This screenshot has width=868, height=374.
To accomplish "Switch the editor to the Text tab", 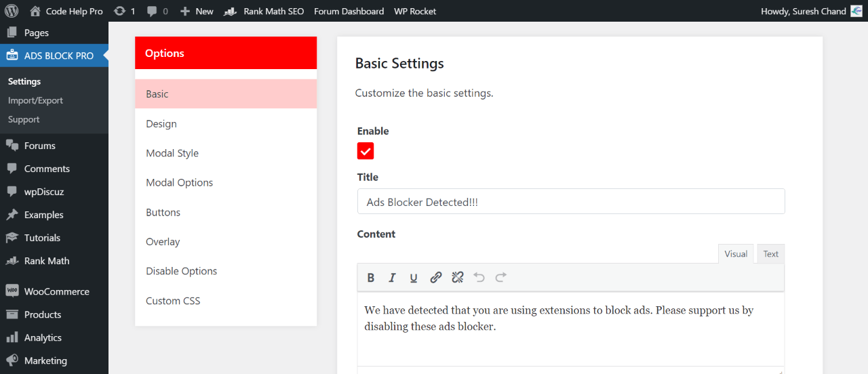I will click(x=771, y=254).
